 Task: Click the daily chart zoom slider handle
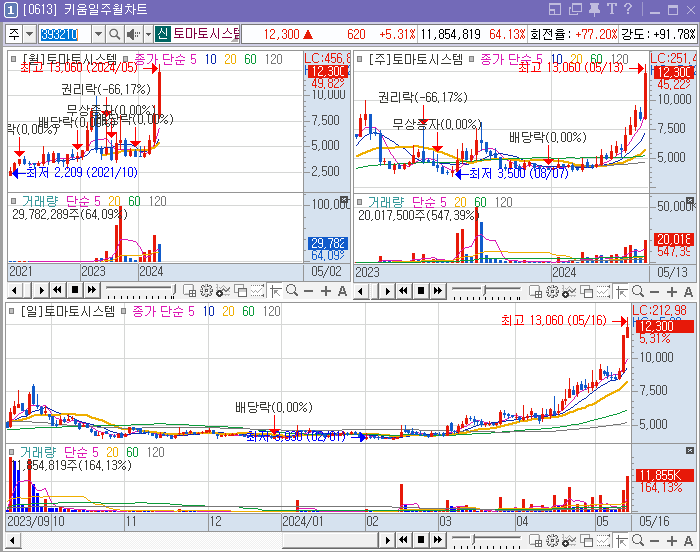click(474, 540)
